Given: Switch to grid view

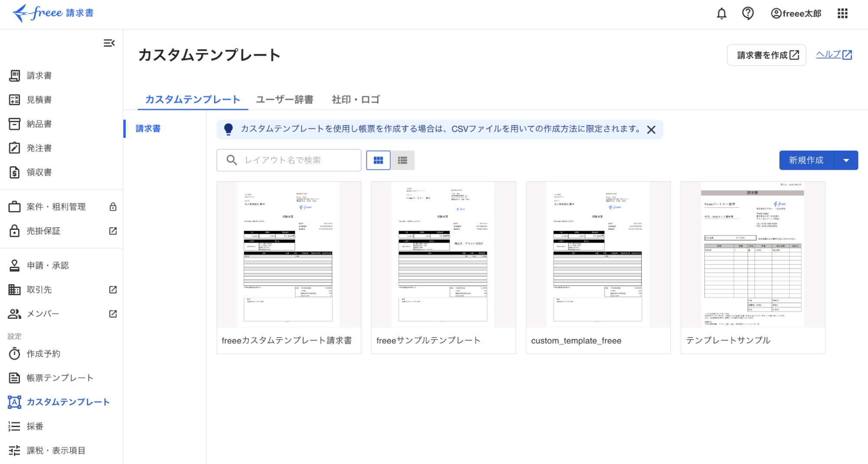Looking at the screenshot, I should pos(378,160).
